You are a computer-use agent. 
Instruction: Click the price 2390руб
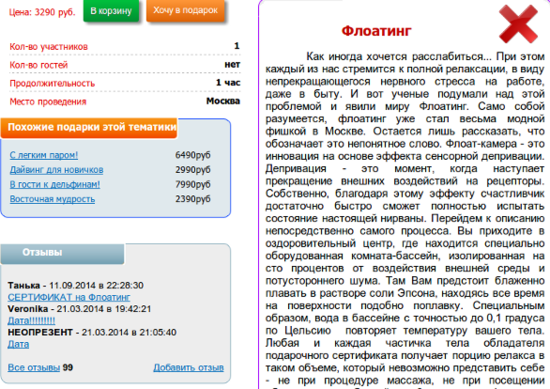pos(193,199)
